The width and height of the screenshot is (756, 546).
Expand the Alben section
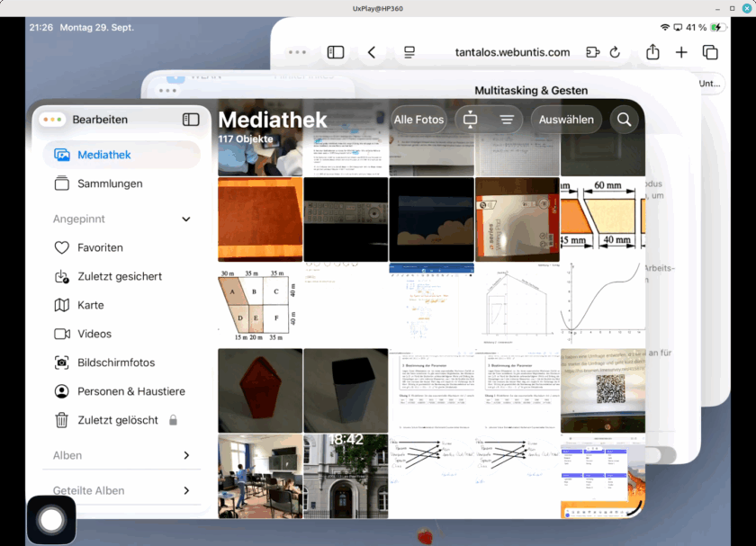[x=186, y=455]
